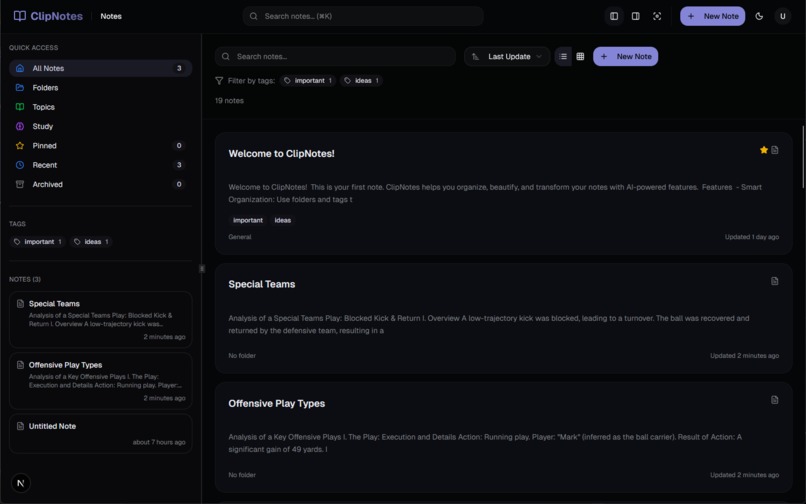The height and width of the screenshot is (504, 806).
Task: Focus the global Search notes (⌘K) field
Action: (363, 16)
